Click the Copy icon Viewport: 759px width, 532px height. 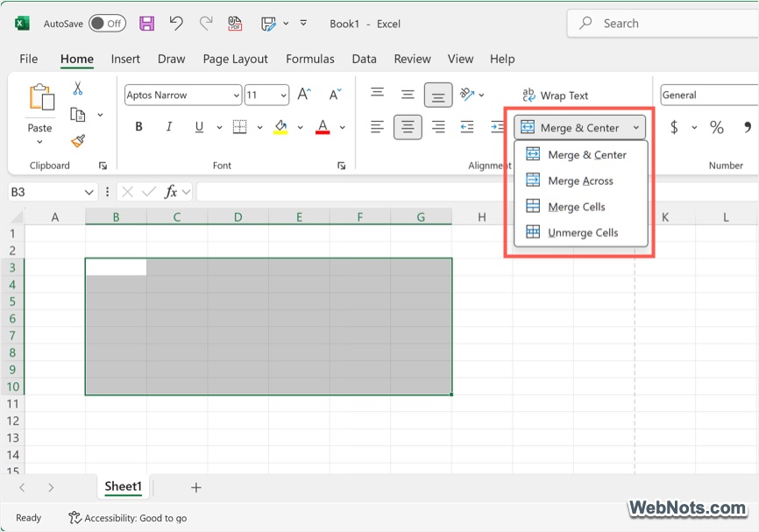pos(77,115)
